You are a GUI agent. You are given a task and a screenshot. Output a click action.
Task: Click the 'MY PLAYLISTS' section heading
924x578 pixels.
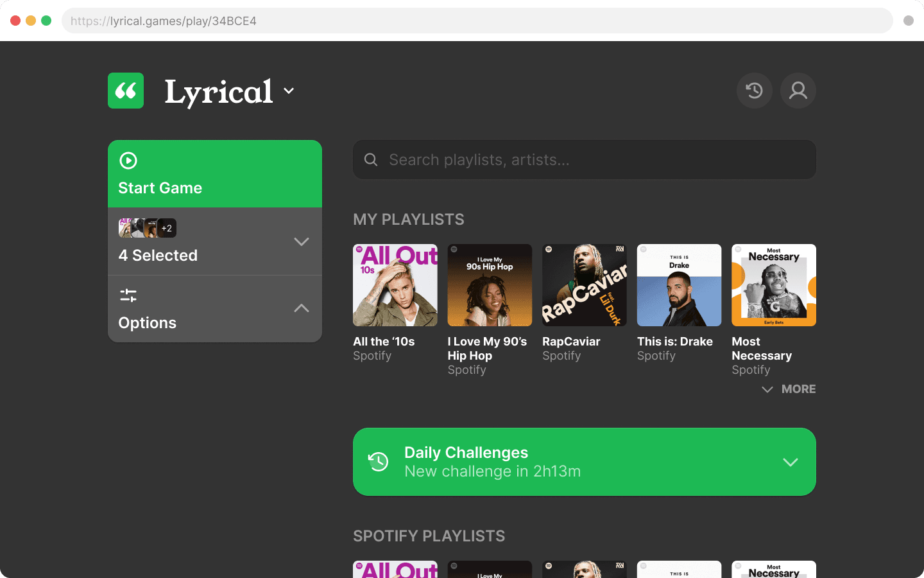409,220
